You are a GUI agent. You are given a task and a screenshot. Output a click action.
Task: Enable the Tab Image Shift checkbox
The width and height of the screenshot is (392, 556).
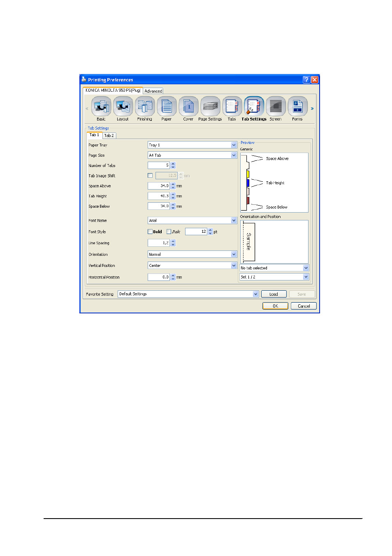pos(150,176)
